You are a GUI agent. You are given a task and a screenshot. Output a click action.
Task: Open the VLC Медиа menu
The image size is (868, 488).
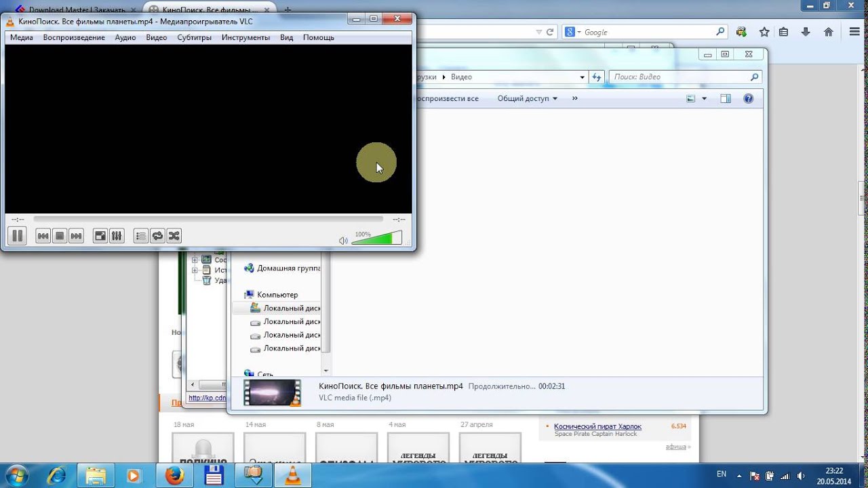pyautogui.click(x=22, y=37)
